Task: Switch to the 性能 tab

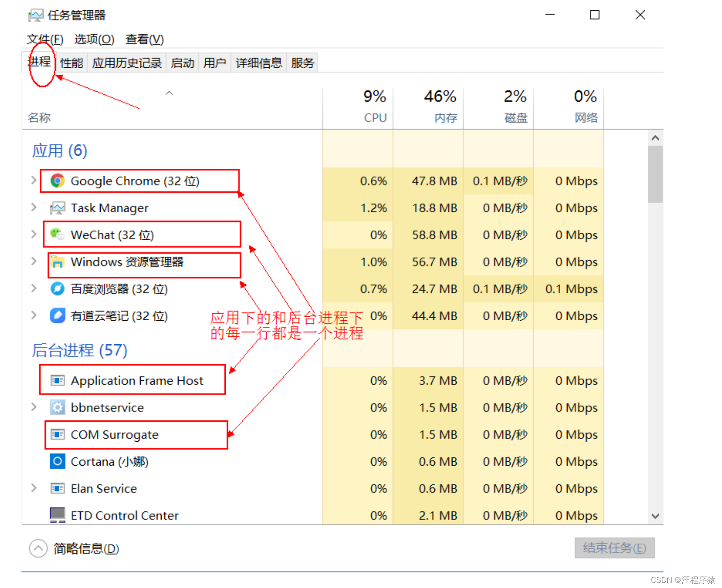Action: 72,63
